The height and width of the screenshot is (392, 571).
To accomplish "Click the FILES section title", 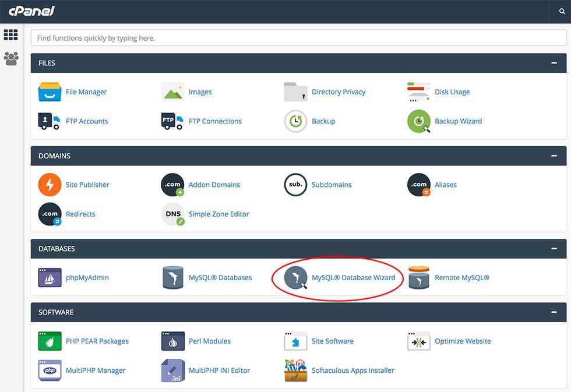I will 47,63.
